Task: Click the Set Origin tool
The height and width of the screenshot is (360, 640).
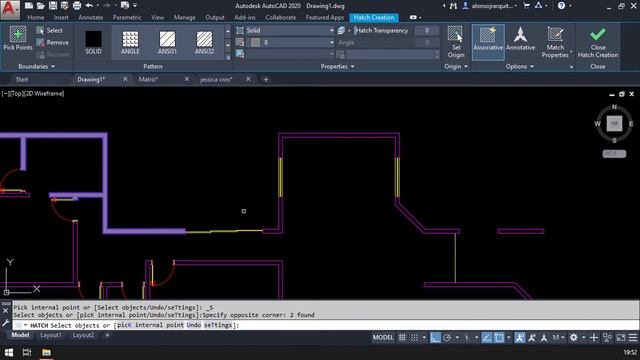Action: pyautogui.click(x=456, y=42)
